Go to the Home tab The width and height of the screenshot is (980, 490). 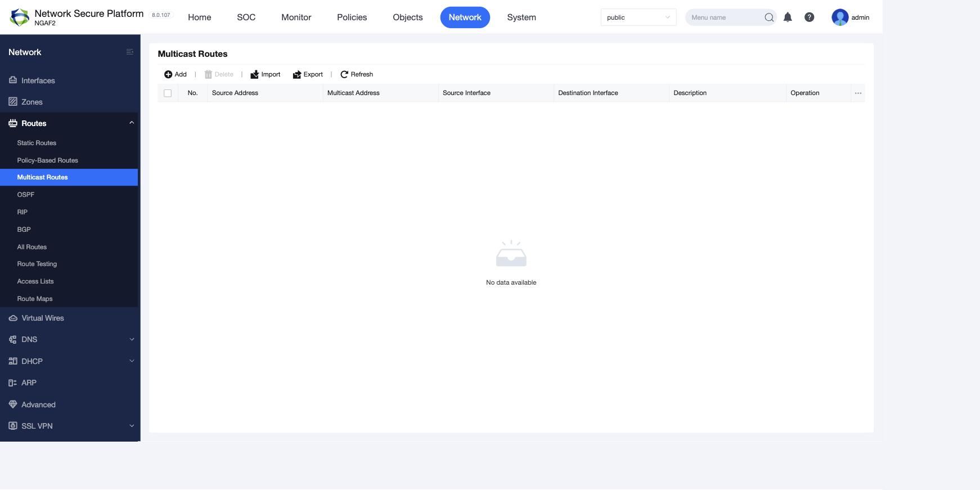pyautogui.click(x=200, y=17)
